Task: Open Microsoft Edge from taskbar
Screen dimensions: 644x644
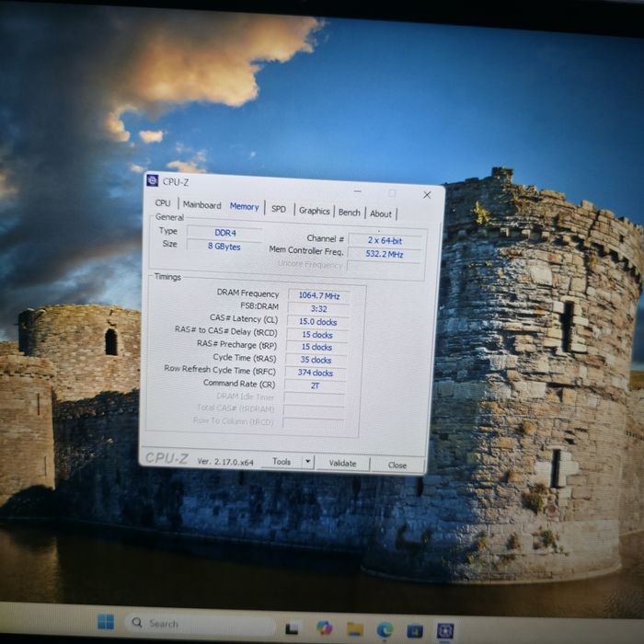Action: coord(385,629)
